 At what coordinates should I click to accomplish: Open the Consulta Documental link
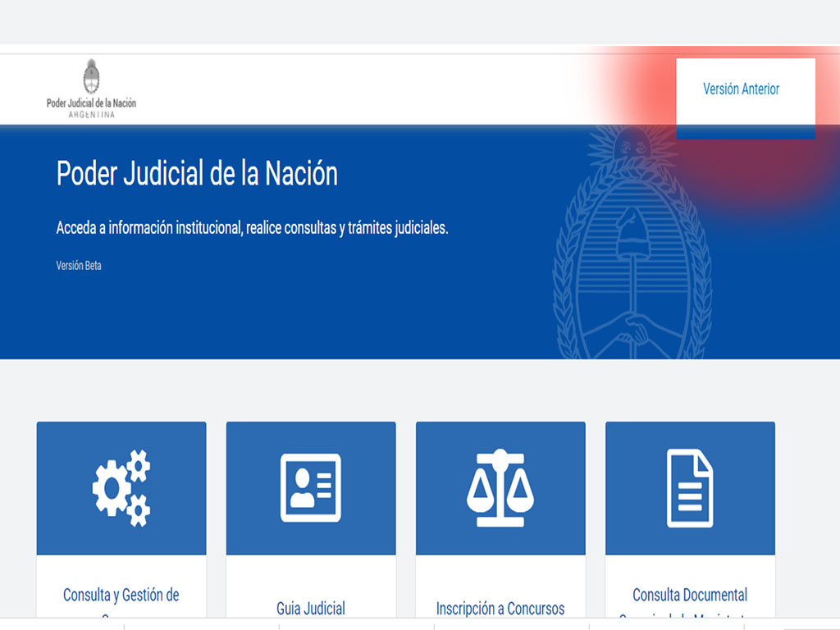click(690, 596)
